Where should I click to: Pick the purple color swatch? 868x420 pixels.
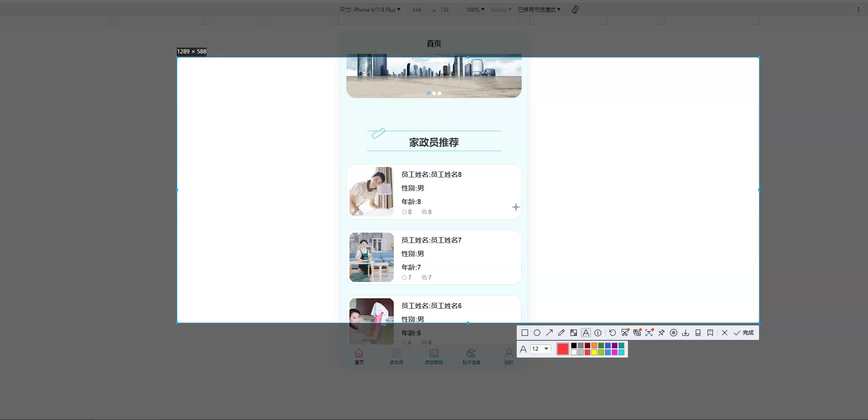pyautogui.click(x=615, y=346)
